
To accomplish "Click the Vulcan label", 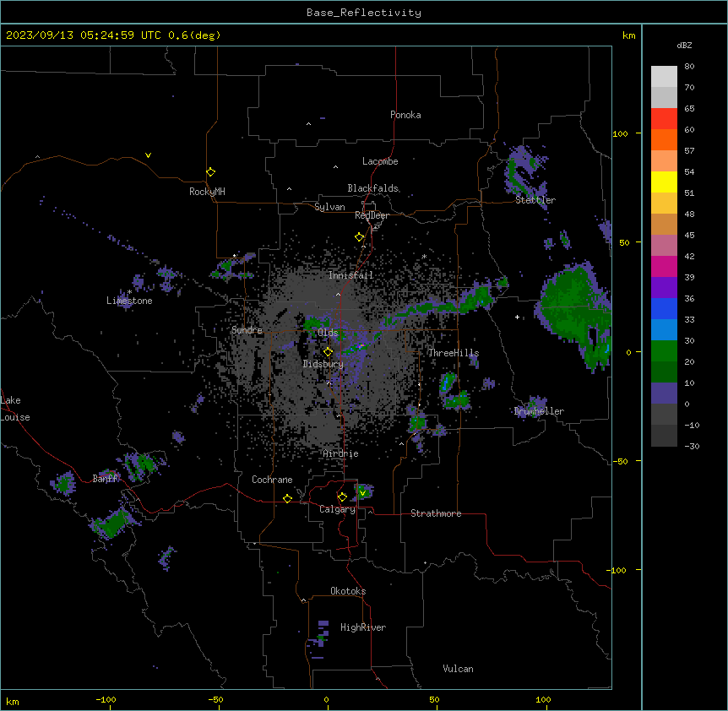I will [x=459, y=669].
